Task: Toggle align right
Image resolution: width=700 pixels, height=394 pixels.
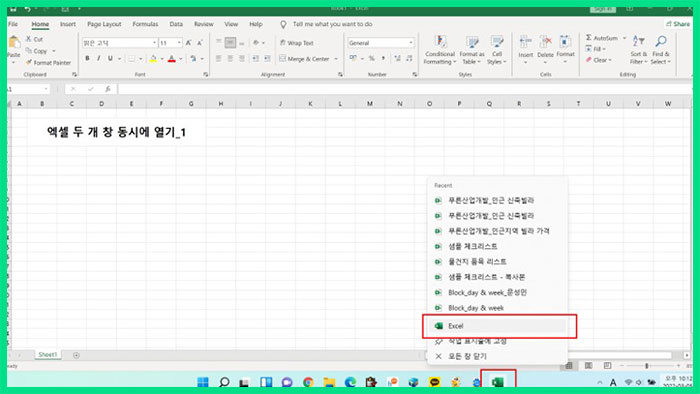Action: coord(242,58)
